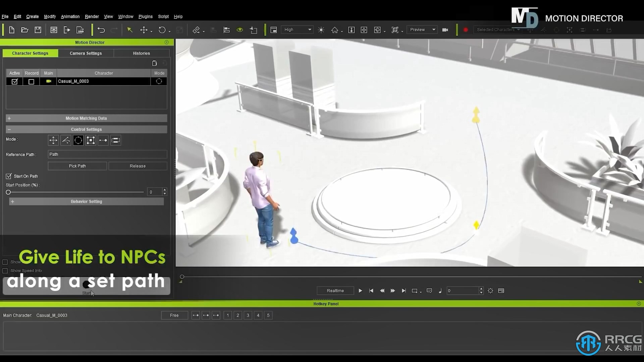644x362 pixels.
Task: Click the red record button in toolbar
Action: pyautogui.click(x=466, y=30)
